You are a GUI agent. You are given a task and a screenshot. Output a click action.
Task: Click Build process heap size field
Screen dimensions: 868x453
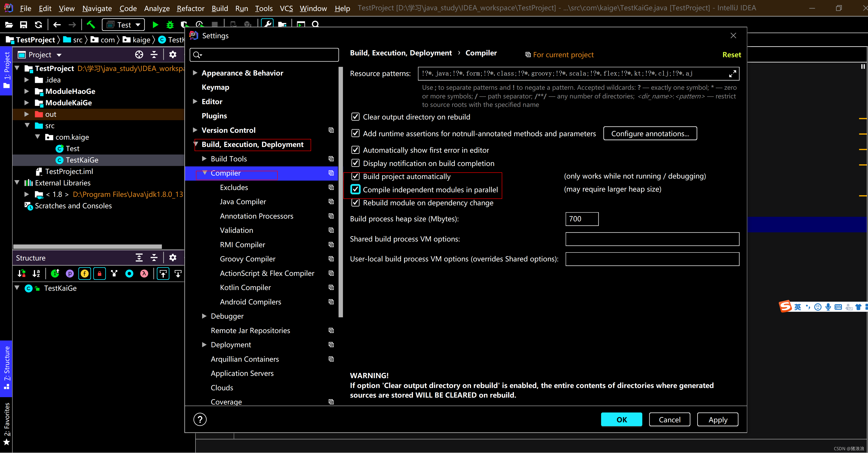pyautogui.click(x=582, y=219)
